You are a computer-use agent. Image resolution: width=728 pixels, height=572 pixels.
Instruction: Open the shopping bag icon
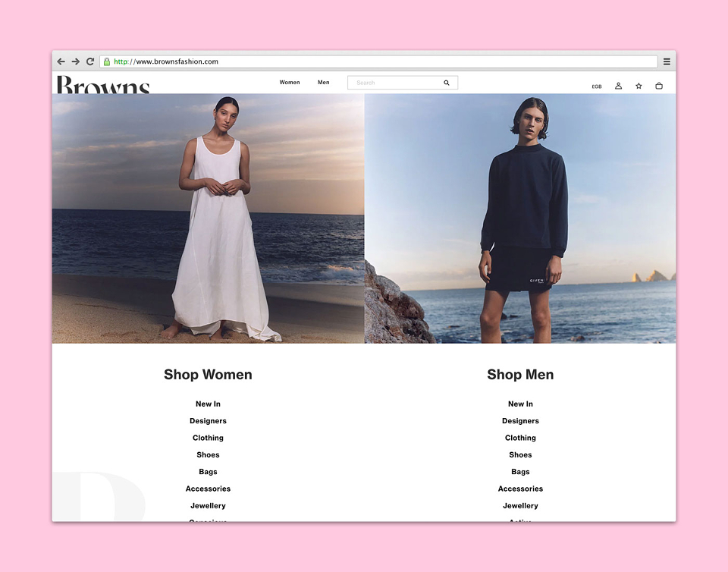659,86
